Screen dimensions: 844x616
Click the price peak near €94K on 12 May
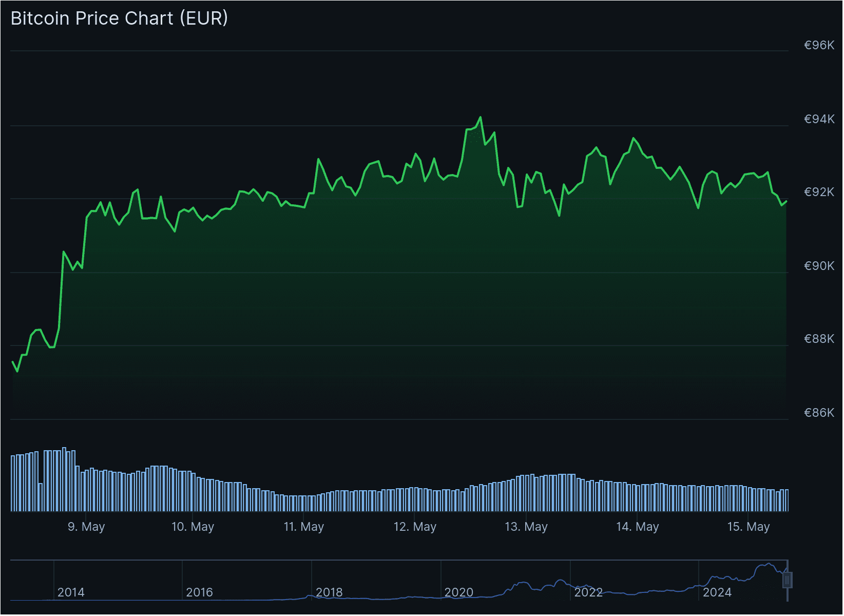tap(481, 118)
